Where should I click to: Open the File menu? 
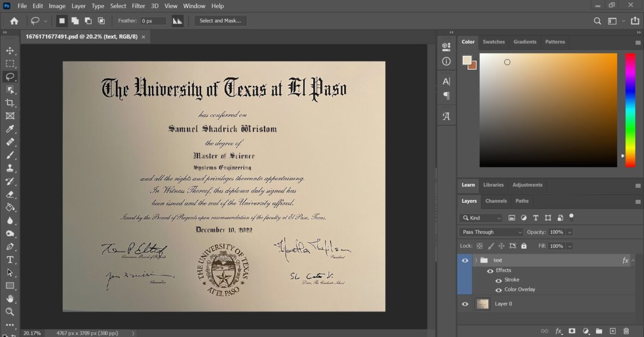click(22, 6)
